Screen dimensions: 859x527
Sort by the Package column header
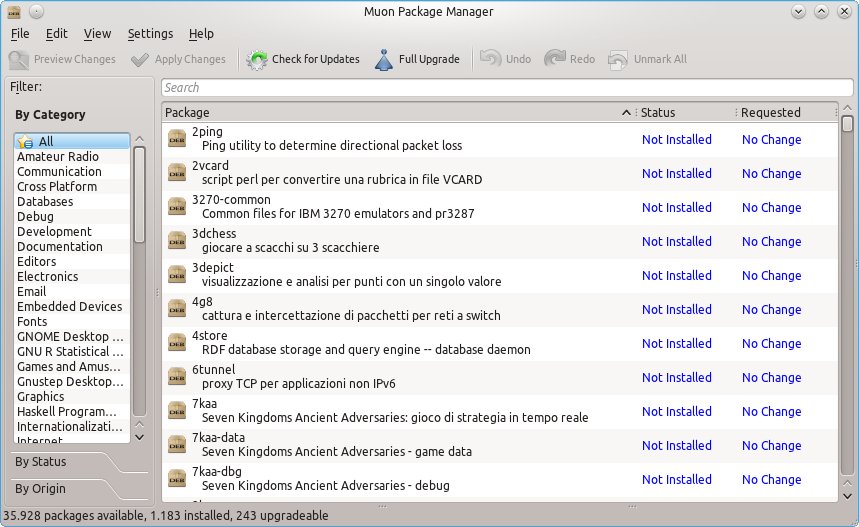point(390,112)
